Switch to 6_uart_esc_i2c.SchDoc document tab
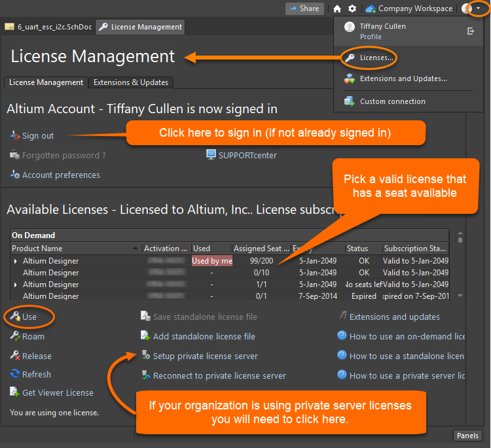 point(48,27)
